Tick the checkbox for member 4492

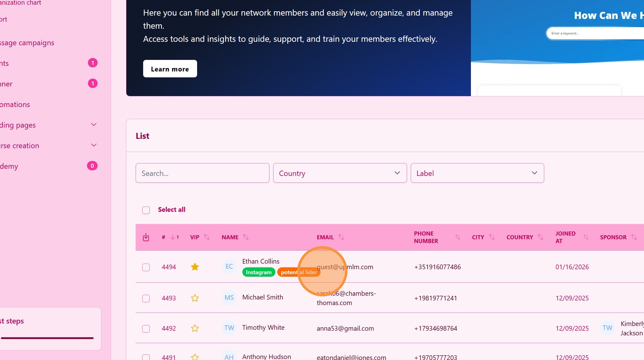click(146, 329)
